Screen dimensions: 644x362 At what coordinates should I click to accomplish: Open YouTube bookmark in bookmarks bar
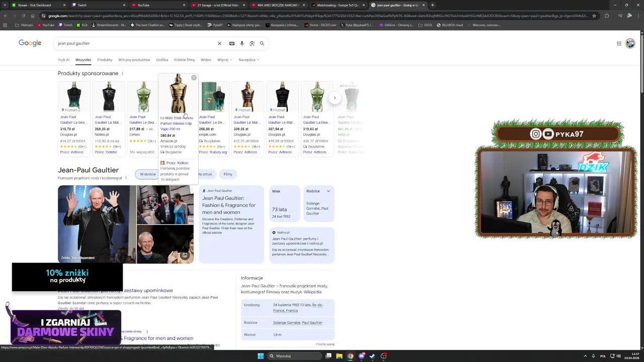[x=45, y=25]
